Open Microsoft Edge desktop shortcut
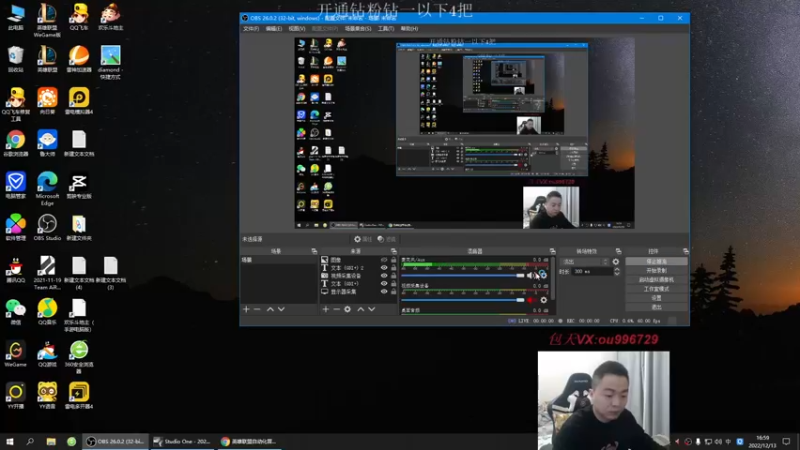This screenshot has width=800, height=450. 47,188
